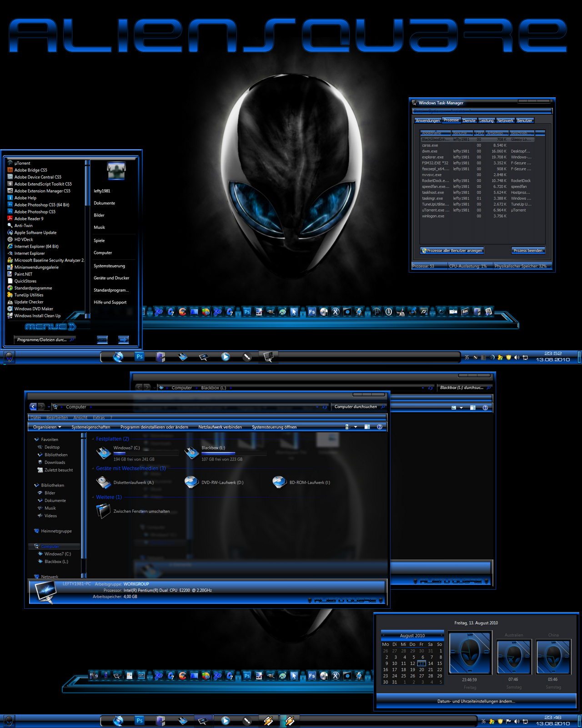Screen dimensions: 582x728
Task: Open view options dropdown arrow in Computer window
Action: pyautogui.click(x=356, y=427)
